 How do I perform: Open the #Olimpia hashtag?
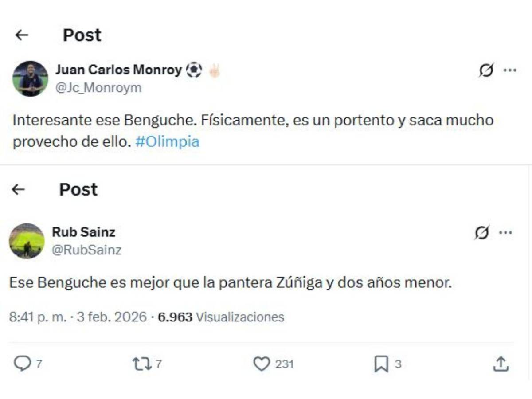(x=167, y=142)
